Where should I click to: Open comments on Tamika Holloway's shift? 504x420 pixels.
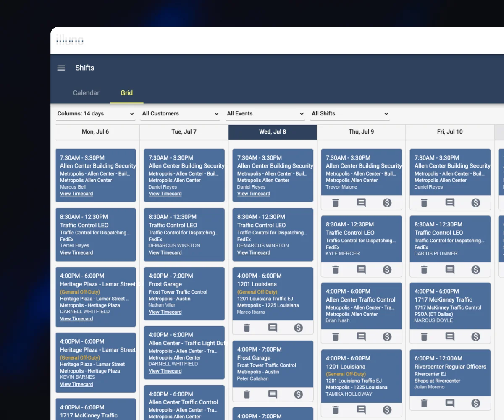click(x=361, y=410)
